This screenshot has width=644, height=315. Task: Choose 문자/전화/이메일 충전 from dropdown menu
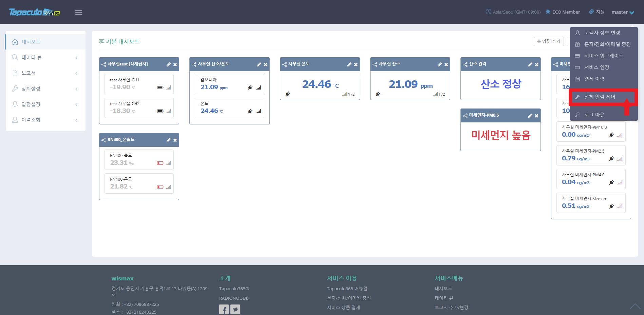(604, 44)
